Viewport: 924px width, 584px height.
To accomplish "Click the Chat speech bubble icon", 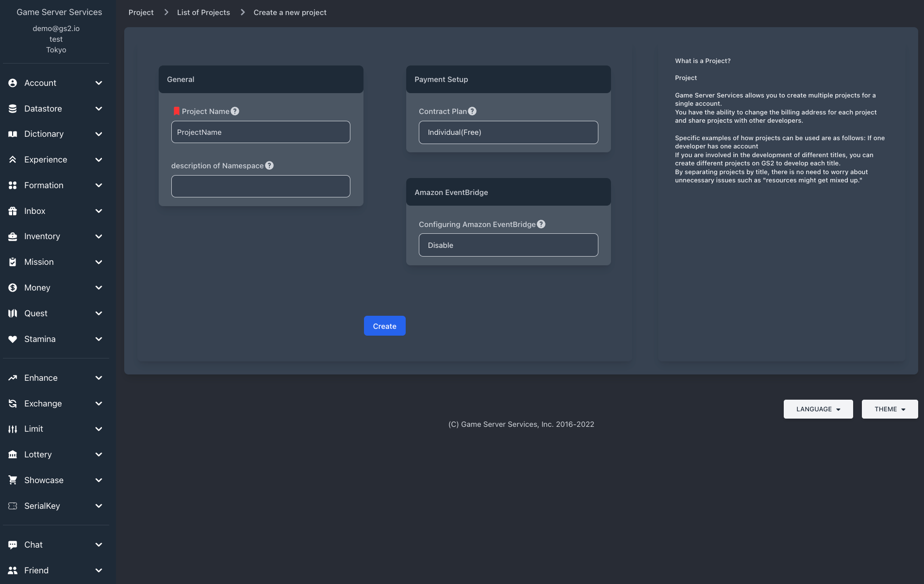I will (x=13, y=545).
